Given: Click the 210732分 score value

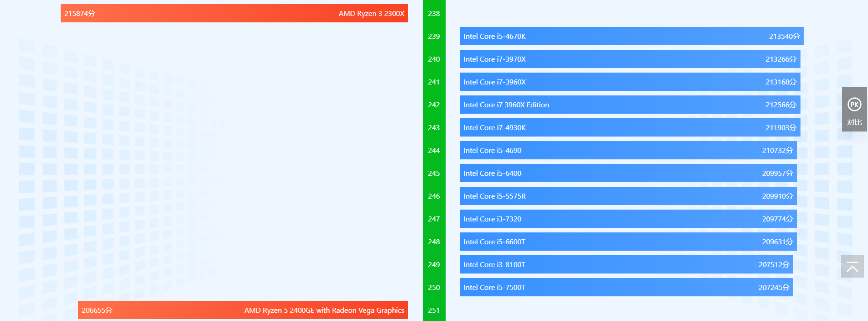Looking at the screenshot, I should pyautogui.click(x=778, y=150).
